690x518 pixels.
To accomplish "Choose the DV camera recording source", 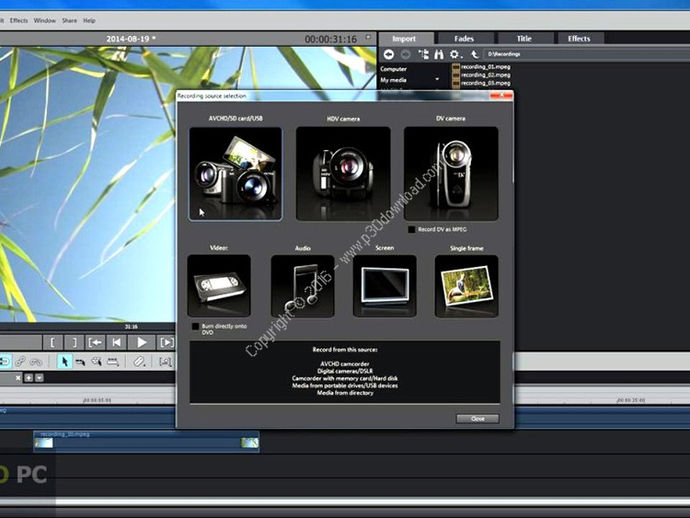I will tap(451, 173).
